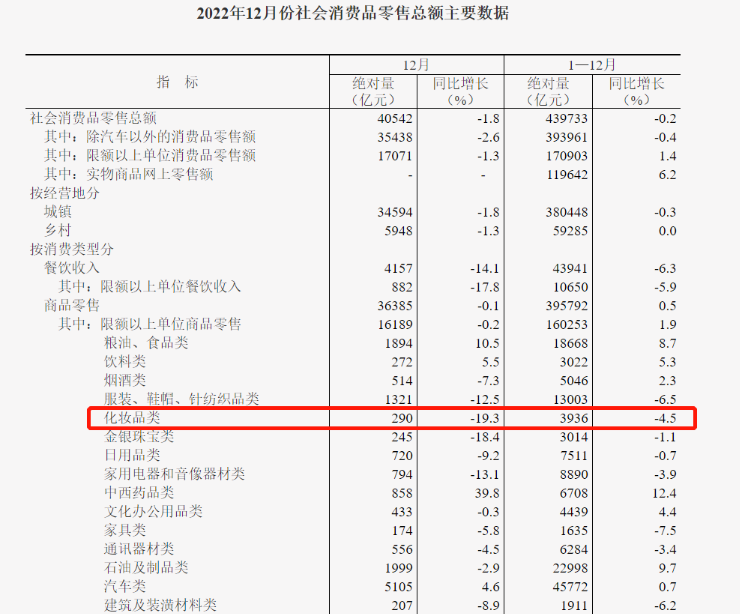This screenshot has height=614, width=740.
Task: Click the row label 汽车类
Action: [x=125, y=586]
